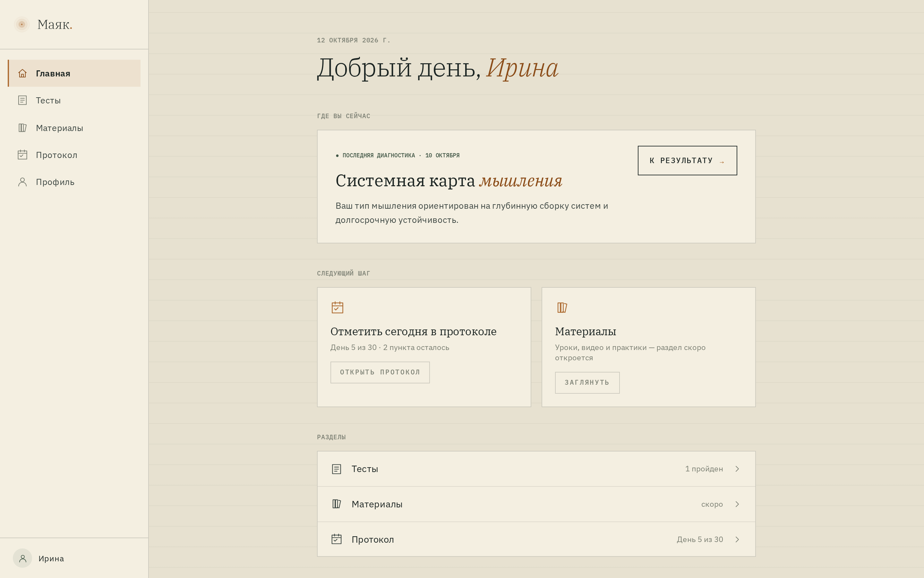The width and height of the screenshot is (924, 578).
Task: Click Открыть протокол button
Action: click(380, 372)
